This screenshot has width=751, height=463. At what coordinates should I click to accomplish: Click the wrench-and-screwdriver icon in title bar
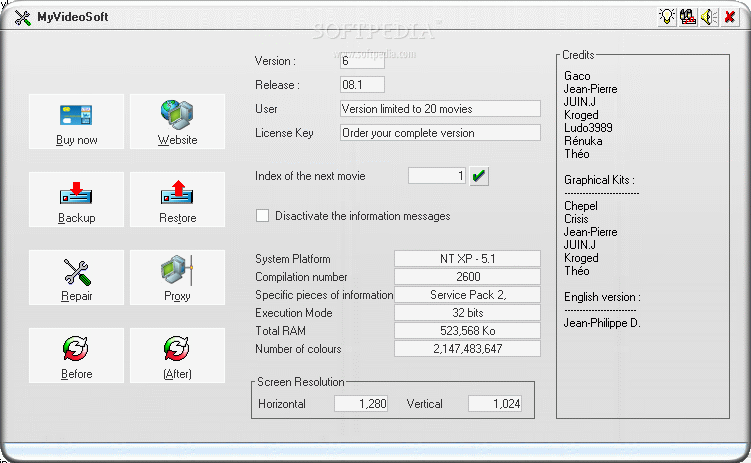click(22, 18)
